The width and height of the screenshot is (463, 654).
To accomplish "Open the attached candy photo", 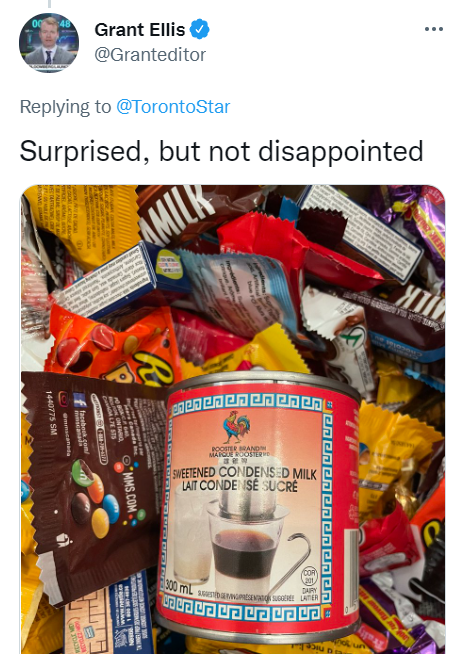I will click(233, 419).
